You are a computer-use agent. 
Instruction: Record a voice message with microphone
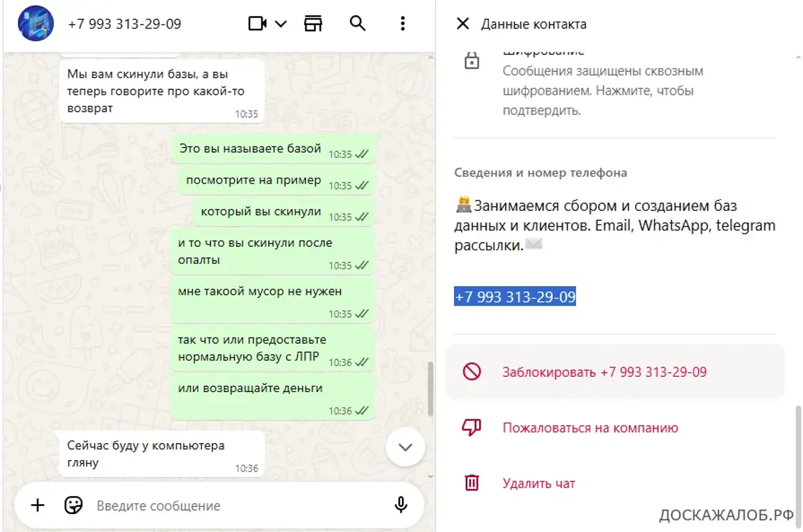pyautogui.click(x=401, y=505)
